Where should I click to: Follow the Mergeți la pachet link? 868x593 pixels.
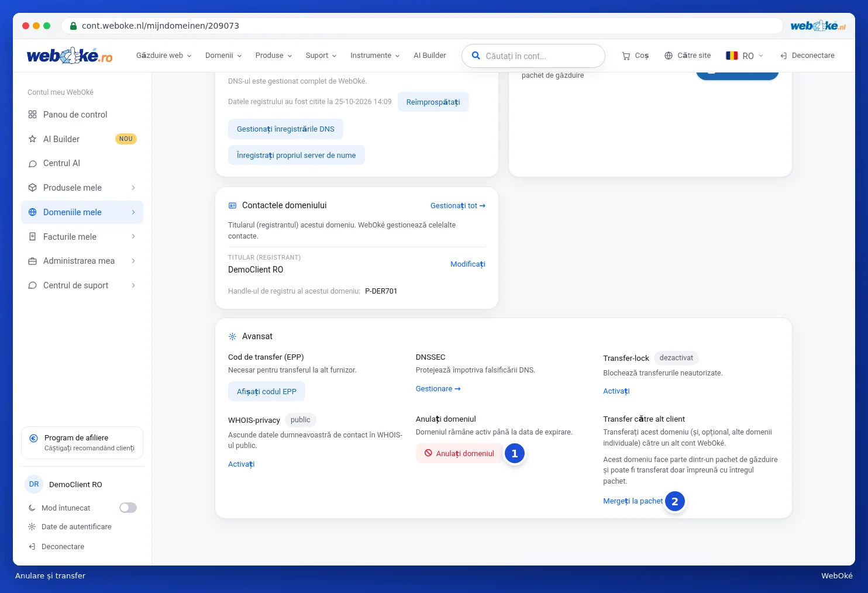click(x=633, y=501)
